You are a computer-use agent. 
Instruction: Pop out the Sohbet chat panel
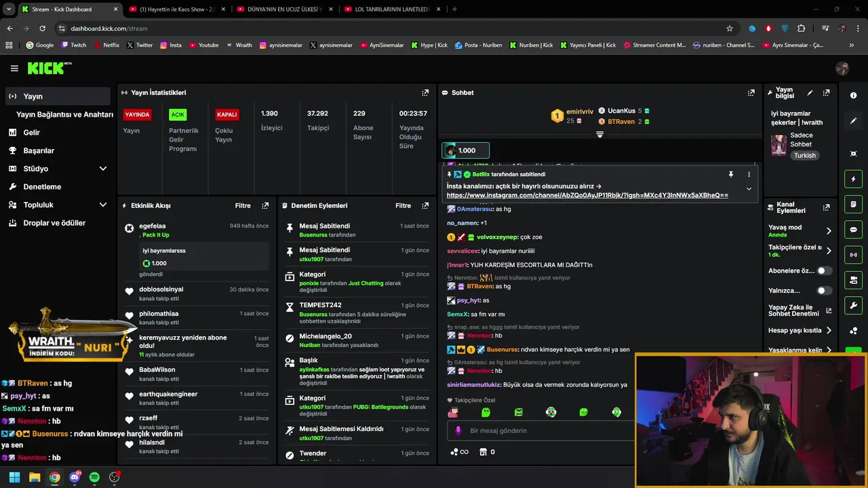751,92
